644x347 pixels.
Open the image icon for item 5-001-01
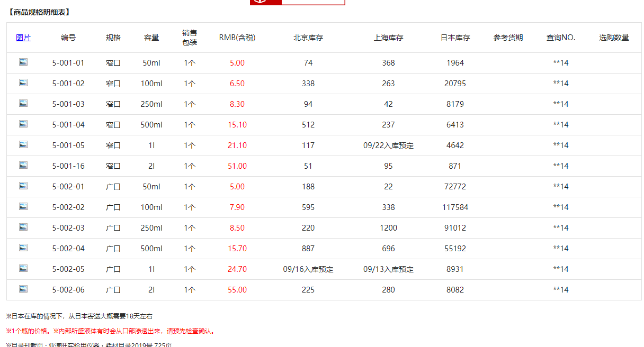[x=23, y=62]
